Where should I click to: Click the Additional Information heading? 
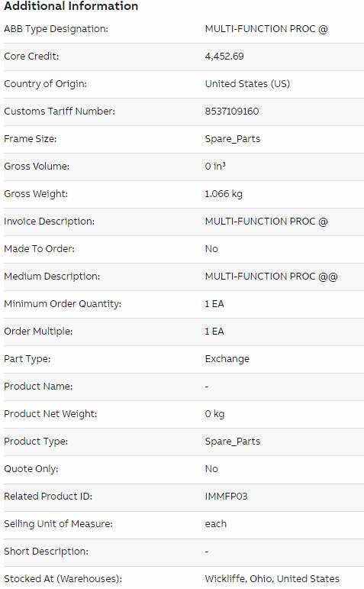[x=71, y=6]
